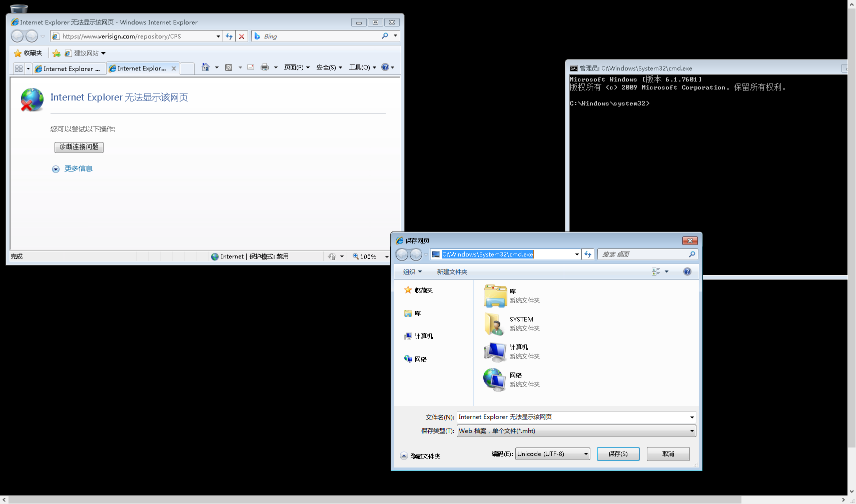856x504 pixels.
Task: Open recent pages dropdown next to forward button
Action: 43,36
